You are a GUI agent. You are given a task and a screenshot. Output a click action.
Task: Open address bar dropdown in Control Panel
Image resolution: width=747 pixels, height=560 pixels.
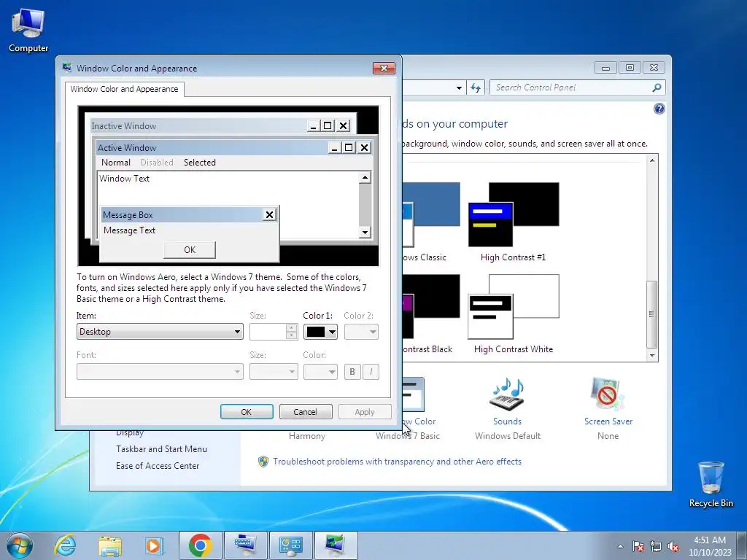(x=459, y=87)
